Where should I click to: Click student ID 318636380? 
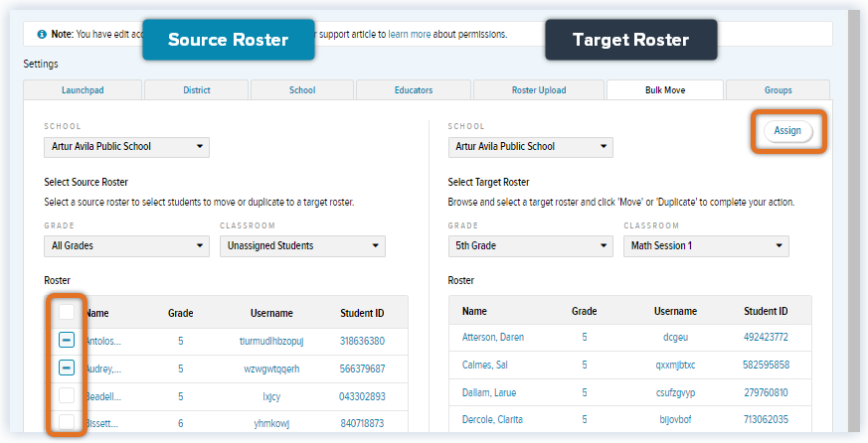point(362,342)
